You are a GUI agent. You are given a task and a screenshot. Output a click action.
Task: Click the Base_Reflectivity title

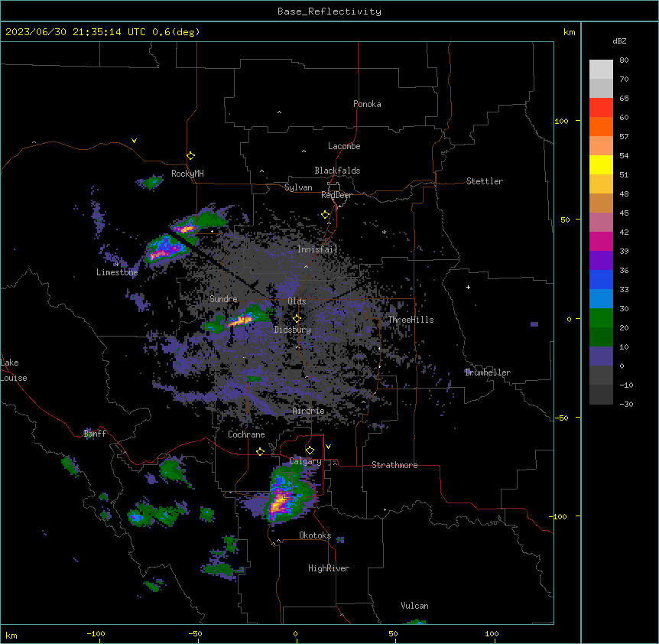[329, 11]
